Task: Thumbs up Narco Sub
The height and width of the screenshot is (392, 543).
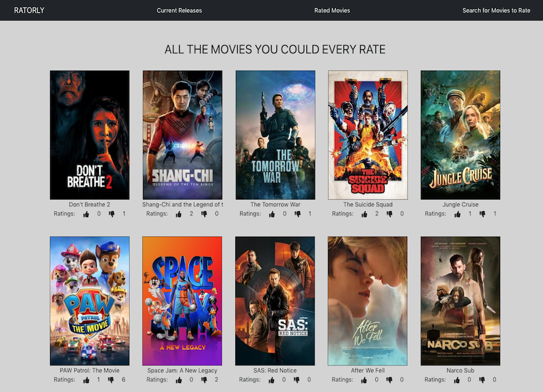Action: (457, 380)
